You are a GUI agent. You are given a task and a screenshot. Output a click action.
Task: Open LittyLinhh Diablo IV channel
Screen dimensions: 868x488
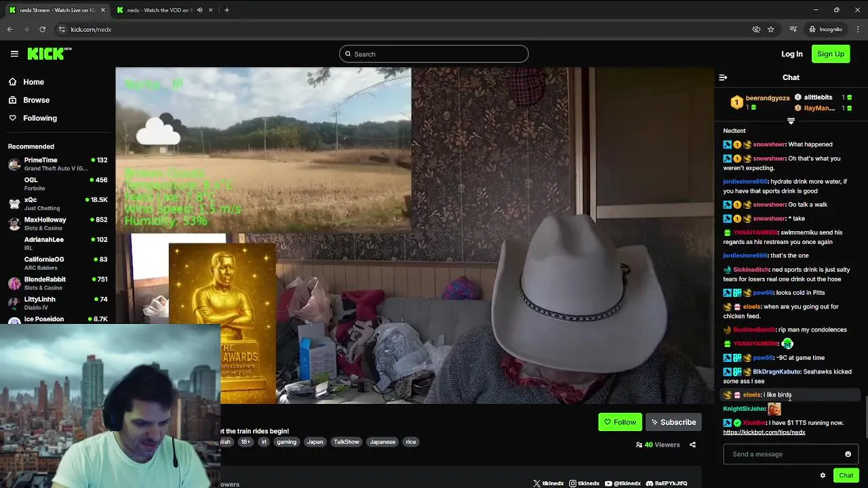coord(58,303)
